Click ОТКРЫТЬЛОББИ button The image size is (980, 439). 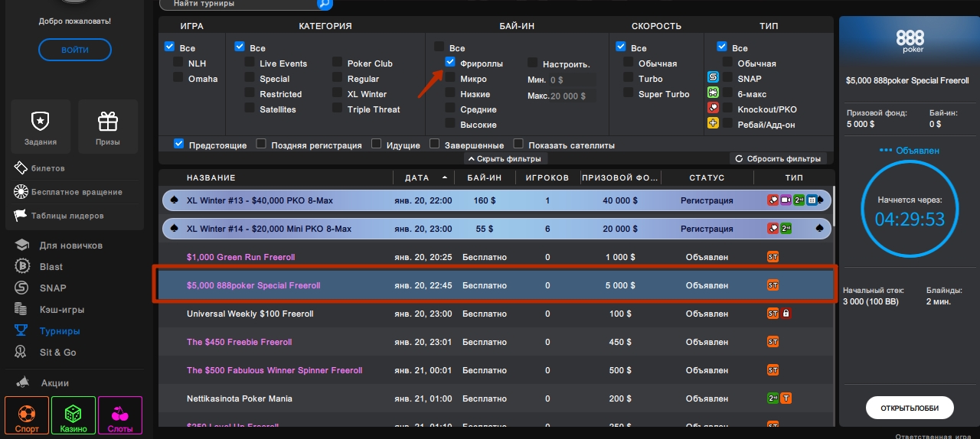tap(910, 408)
